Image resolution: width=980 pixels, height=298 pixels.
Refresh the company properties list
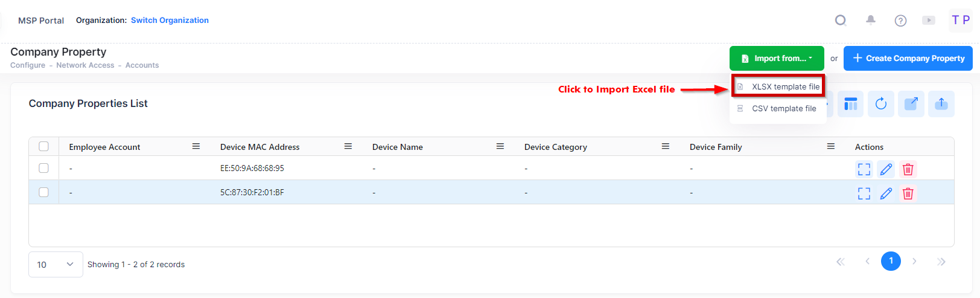880,104
